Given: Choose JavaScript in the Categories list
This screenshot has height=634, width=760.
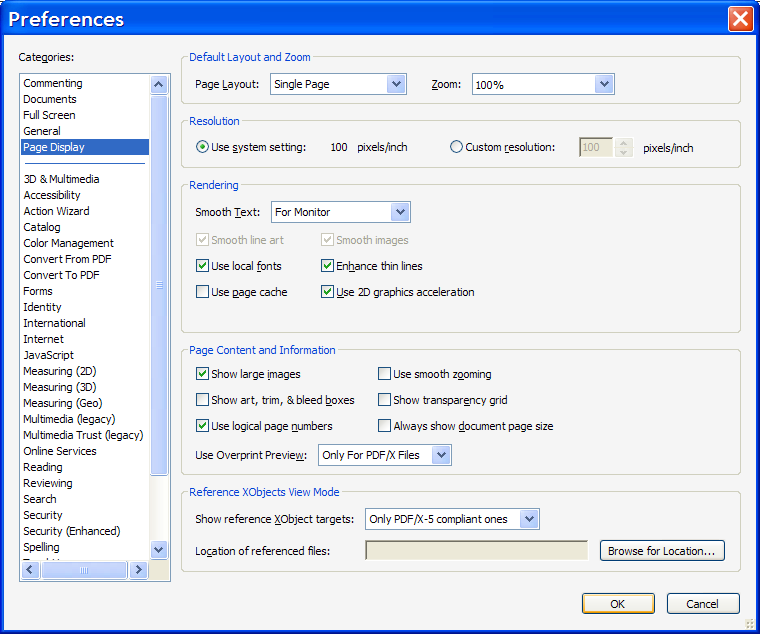Looking at the screenshot, I should 48,355.
